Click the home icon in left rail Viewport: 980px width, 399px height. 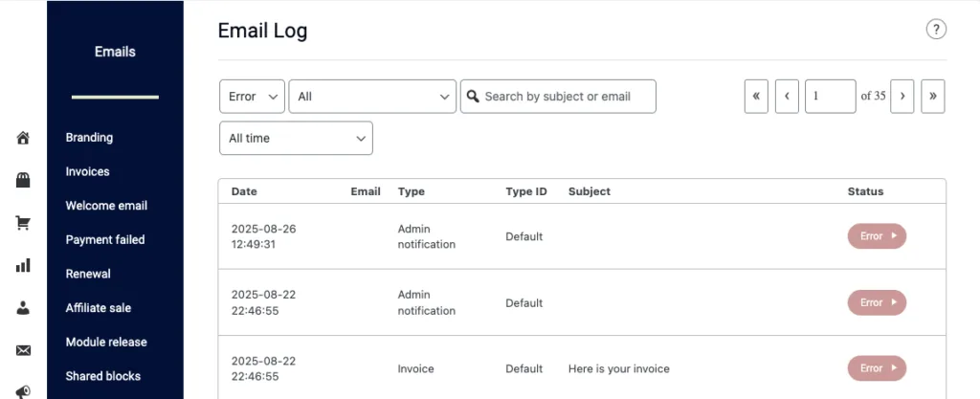(x=23, y=138)
